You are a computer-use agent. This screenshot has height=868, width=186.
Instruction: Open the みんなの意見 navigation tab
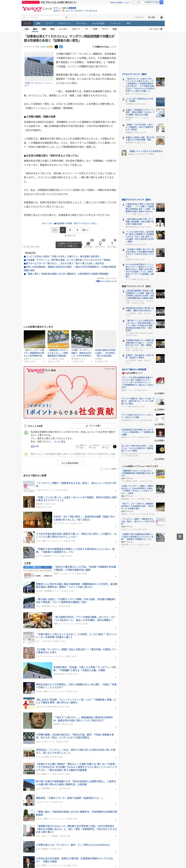point(98,23)
